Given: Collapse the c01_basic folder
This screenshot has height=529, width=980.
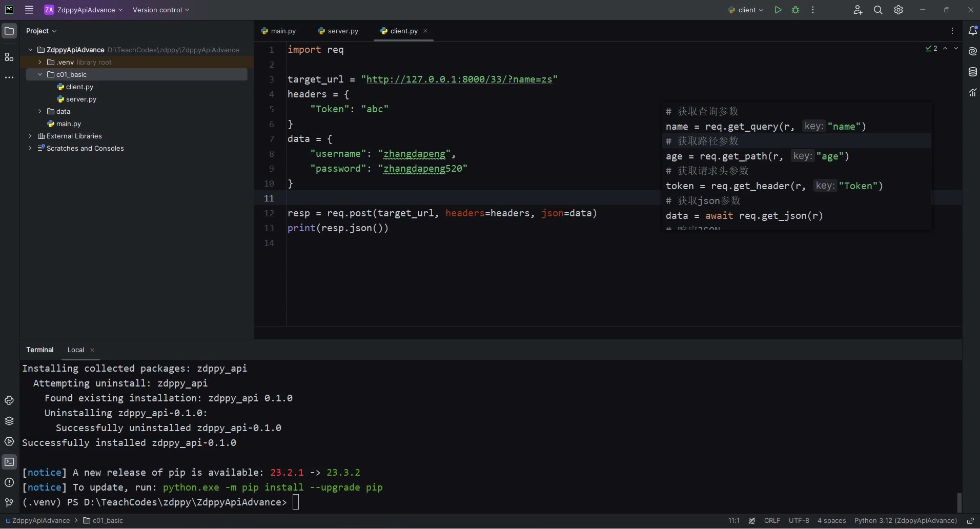Looking at the screenshot, I should 39,74.
